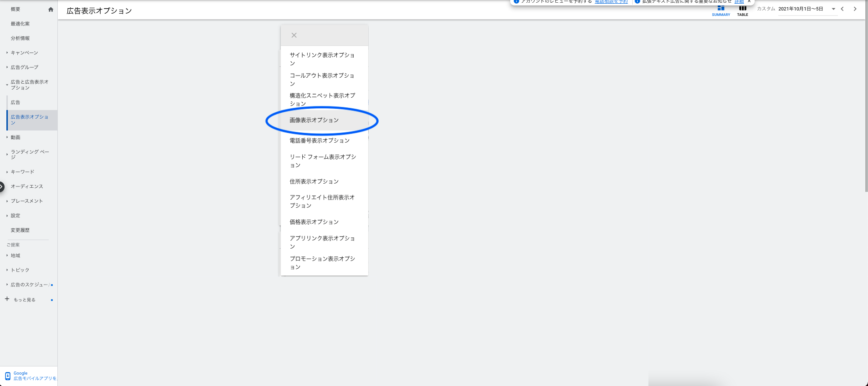Click the Google Ads mobile app icon

(8, 376)
